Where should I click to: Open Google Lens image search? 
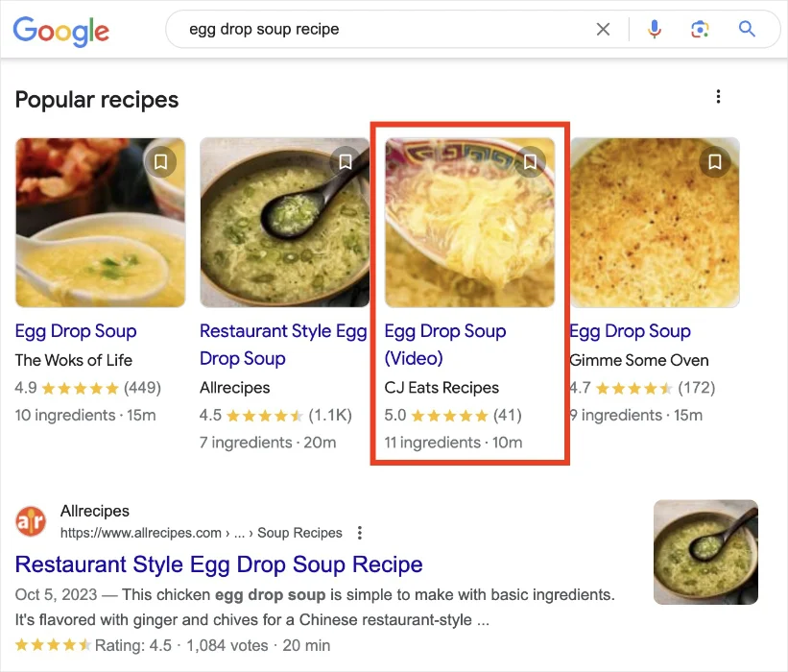[x=700, y=29]
